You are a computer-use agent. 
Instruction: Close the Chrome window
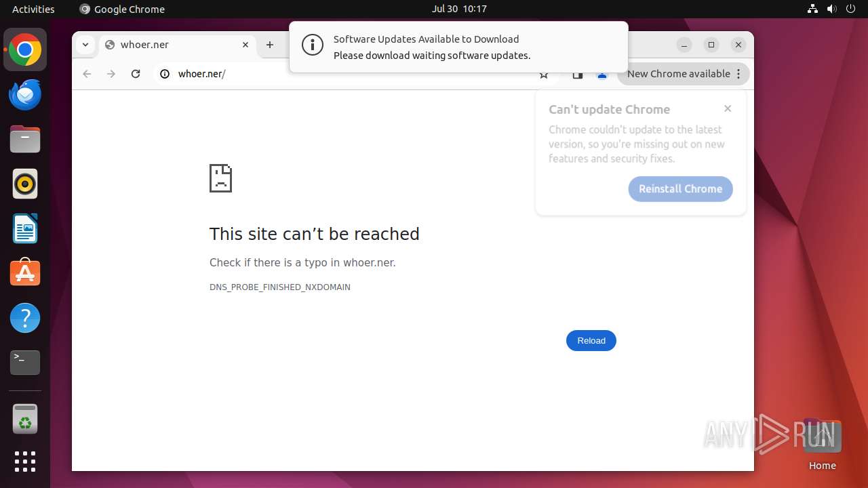738,45
